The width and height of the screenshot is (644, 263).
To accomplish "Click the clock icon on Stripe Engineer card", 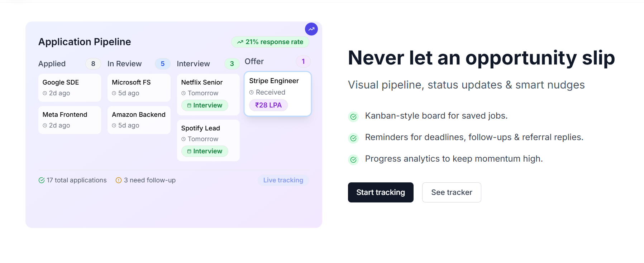I will pos(252,92).
